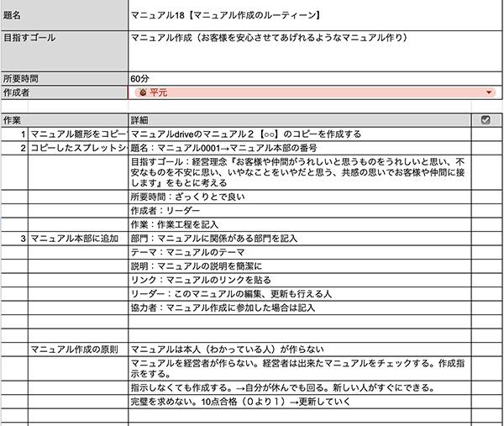The height and width of the screenshot is (426, 504).
Task: Select cell 説明:マニュアルの説明を簡潔に
Action: click(300, 266)
